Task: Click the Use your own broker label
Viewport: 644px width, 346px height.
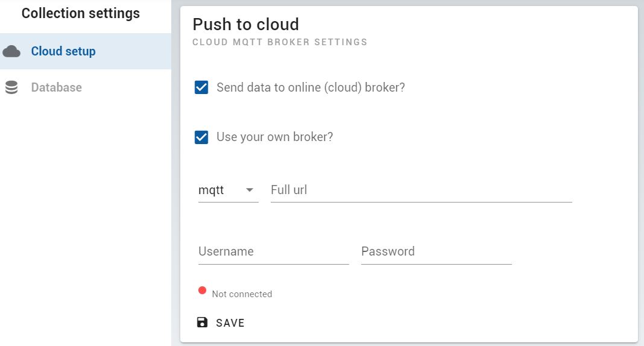Action: (x=275, y=137)
